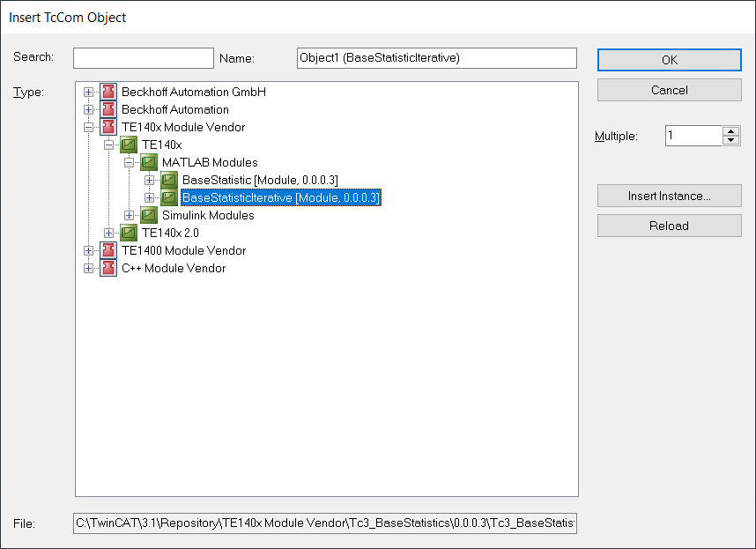Screen dimensions: 756x549
Task: Expand the TE140x 2.0 node
Action: [x=108, y=233]
